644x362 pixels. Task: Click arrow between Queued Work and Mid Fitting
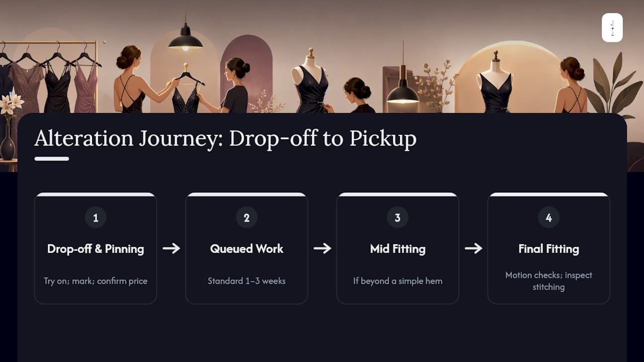322,248
